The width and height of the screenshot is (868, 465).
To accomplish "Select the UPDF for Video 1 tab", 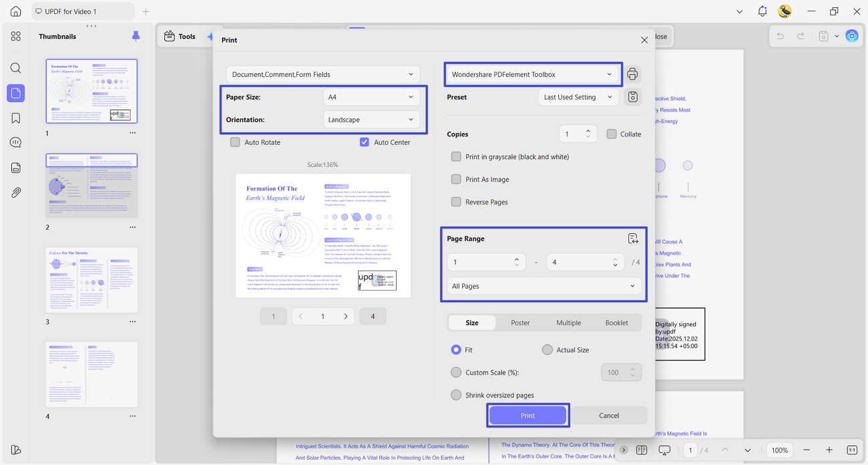I will coord(83,11).
